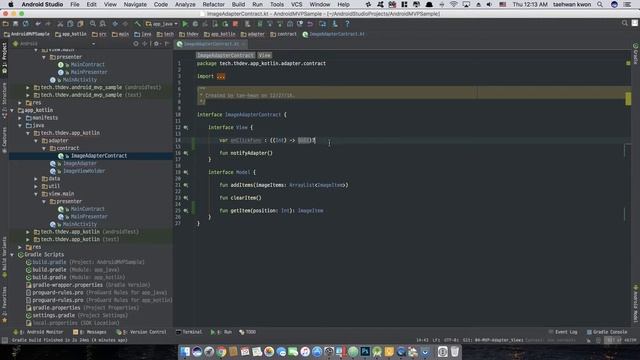This screenshot has height=360, width=640.
Task: Expand the util package node
Action: pyautogui.click(x=36, y=186)
